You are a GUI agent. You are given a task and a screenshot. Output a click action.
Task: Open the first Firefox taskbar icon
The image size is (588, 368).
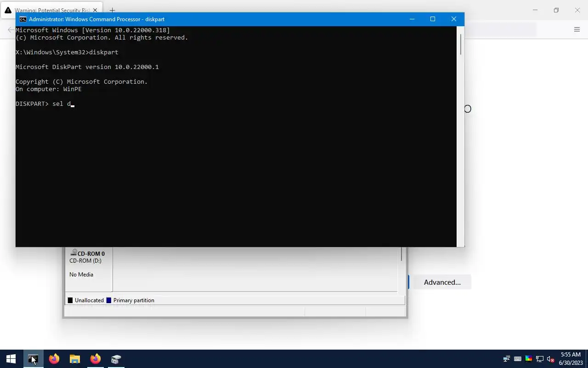click(54, 359)
